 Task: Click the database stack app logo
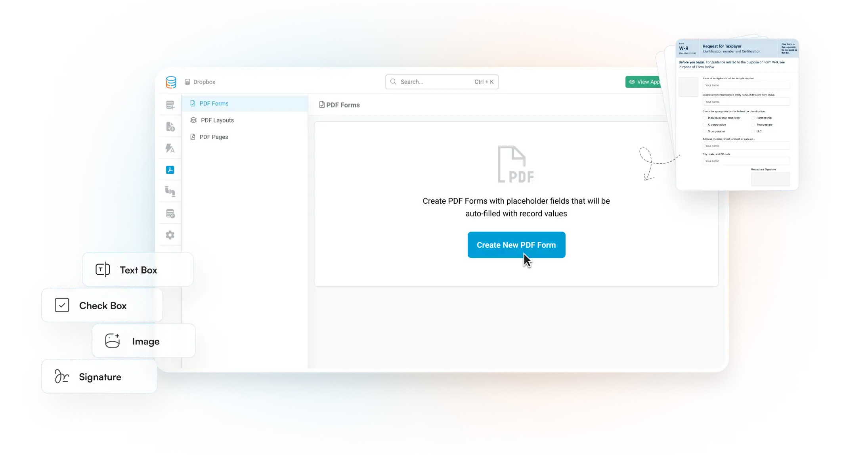click(171, 82)
